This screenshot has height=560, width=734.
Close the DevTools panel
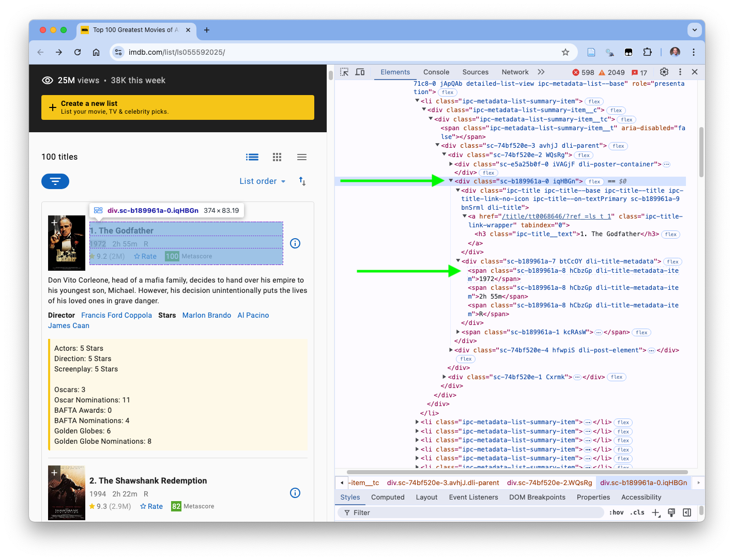tap(695, 72)
